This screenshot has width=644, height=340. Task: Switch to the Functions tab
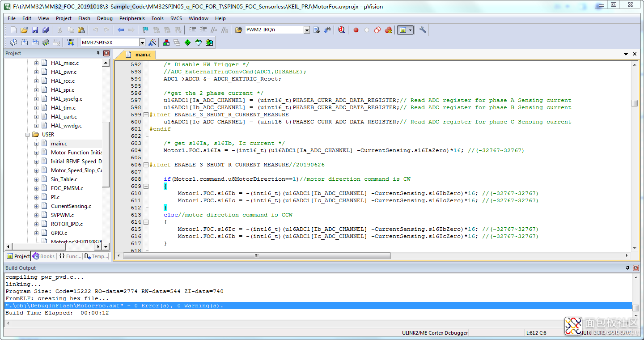70,256
